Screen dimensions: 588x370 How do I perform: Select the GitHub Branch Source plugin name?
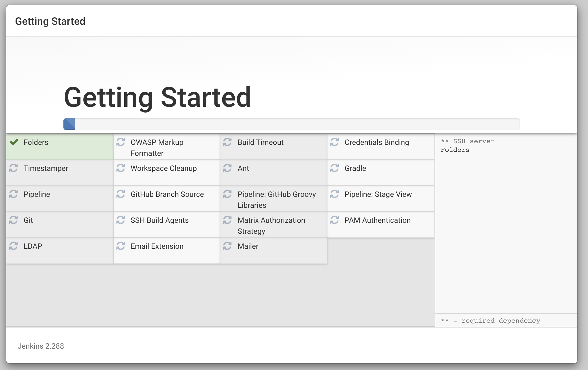[167, 194]
